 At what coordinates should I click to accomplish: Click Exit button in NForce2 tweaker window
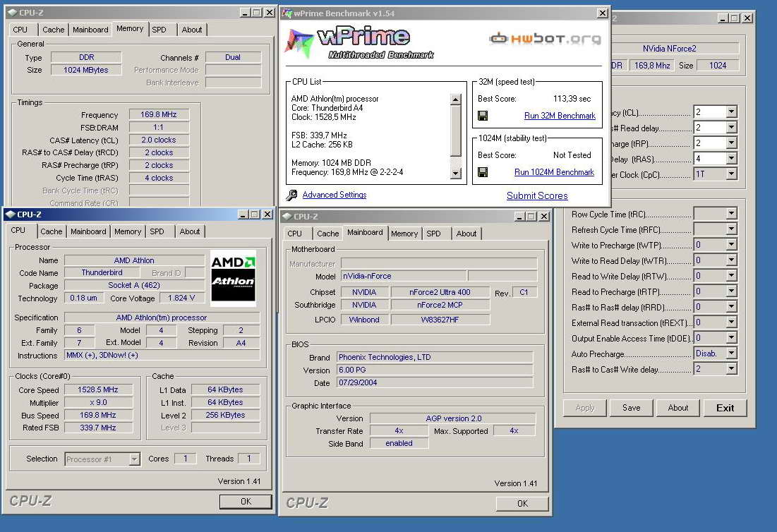click(x=725, y=408)
